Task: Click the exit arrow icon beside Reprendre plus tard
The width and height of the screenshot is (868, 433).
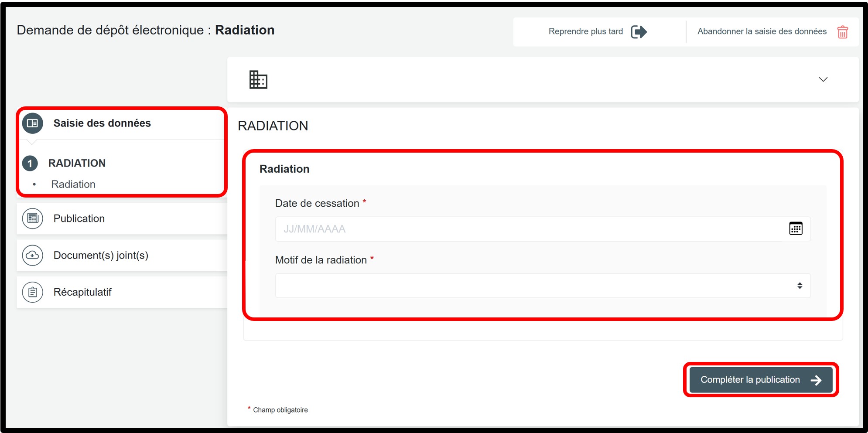Action: [639, 32]
